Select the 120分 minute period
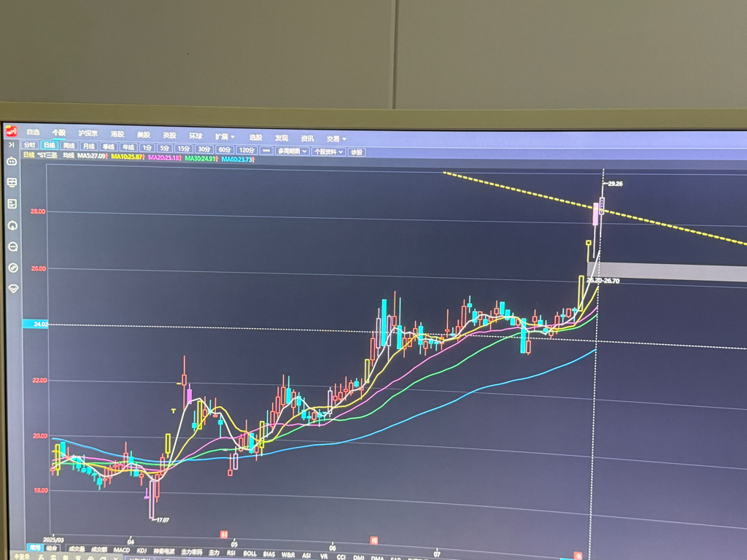The image size is (747, 560). click(x=247, y=150)
